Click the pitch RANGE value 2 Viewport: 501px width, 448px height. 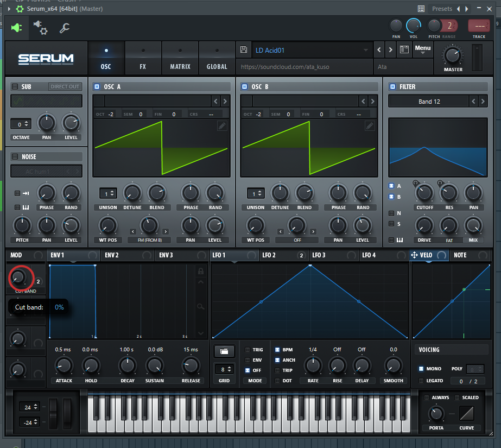click(x=449, y=26)
